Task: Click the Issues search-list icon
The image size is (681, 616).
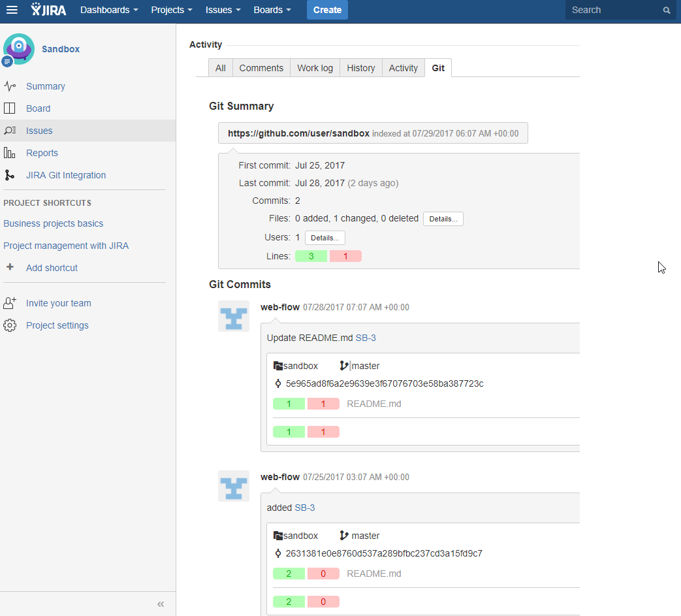Action: (x=10, y=131)
